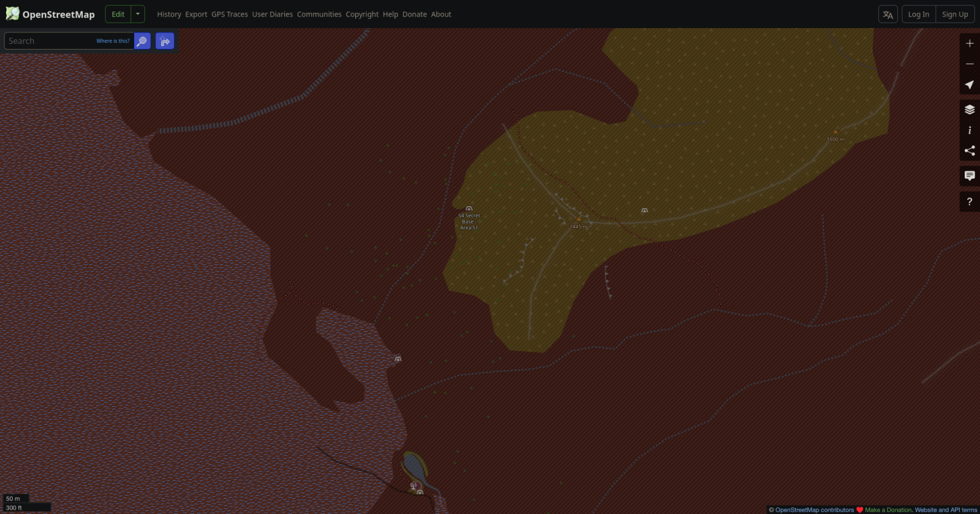Open the Share panel icon
980x514 pixels.
[969, 151]
